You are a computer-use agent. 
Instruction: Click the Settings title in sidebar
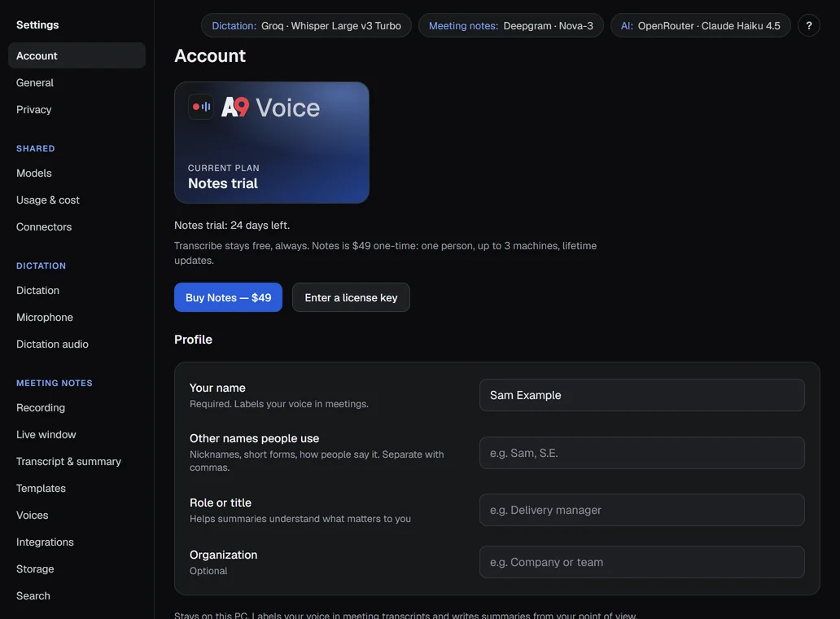(37, 24)
